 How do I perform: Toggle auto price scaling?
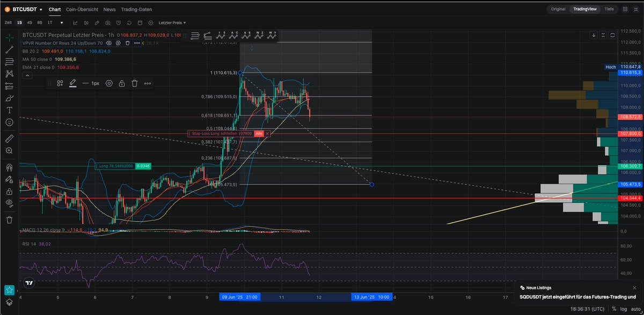[636, 309]
